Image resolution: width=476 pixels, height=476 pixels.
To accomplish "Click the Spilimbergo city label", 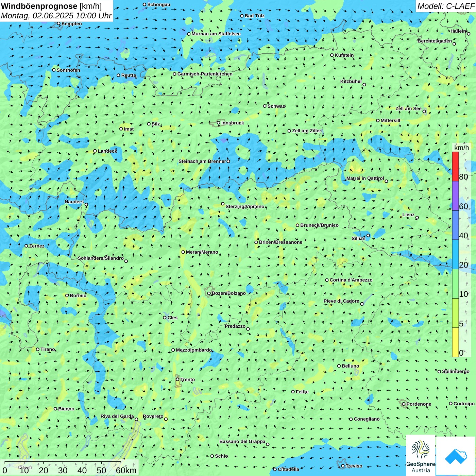I will pos(456,371).
